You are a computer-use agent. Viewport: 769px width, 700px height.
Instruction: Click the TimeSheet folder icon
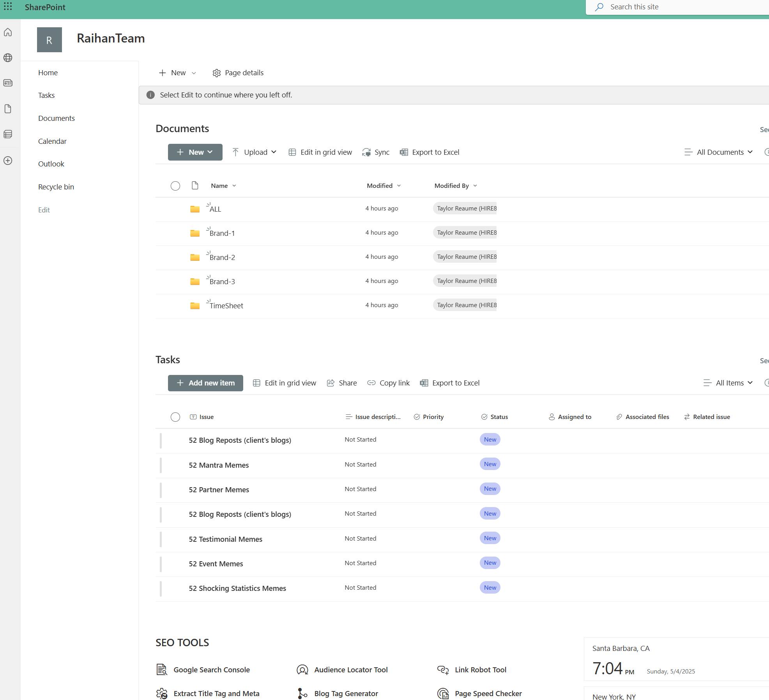click(x=195, y=306)
